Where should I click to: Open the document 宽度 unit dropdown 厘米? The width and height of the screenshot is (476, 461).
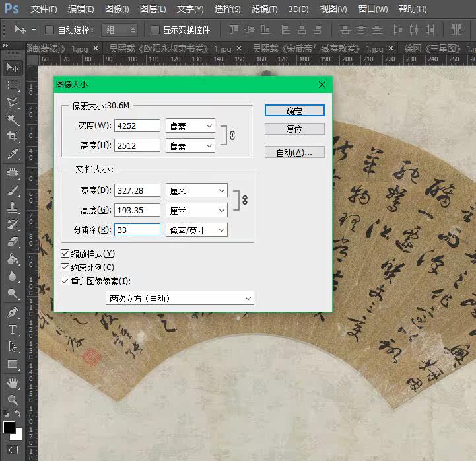196,190
